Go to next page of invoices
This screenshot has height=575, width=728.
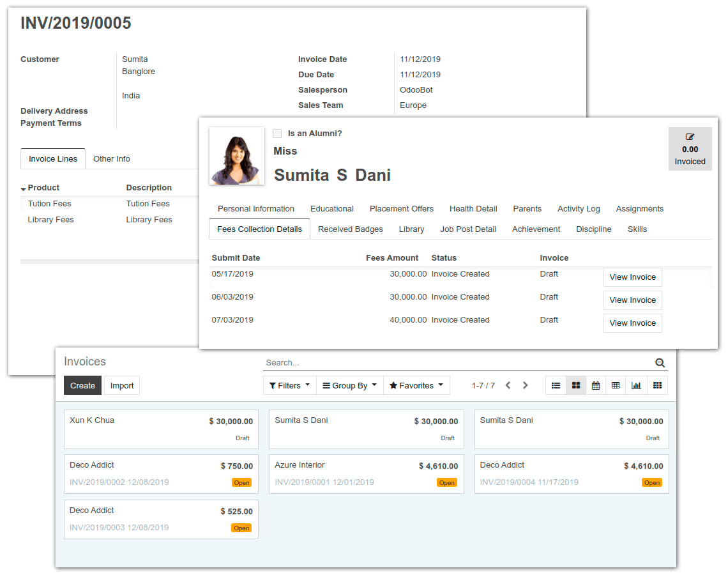[525, 385]
